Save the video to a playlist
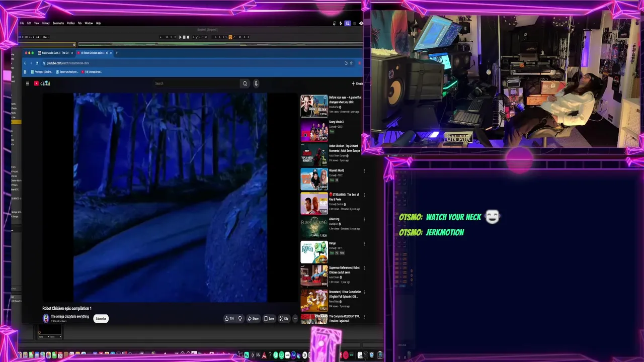644x362 pixels. click(x=269, y=319)
